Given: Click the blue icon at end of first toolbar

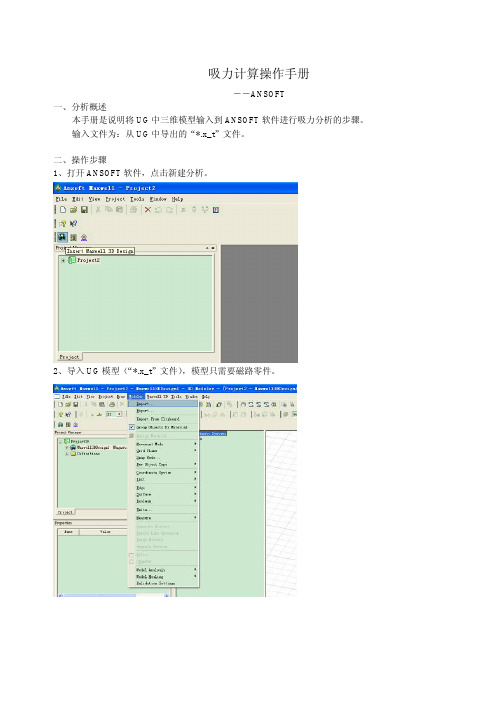Looking at the screenshot, I should [x=216, y=210].
